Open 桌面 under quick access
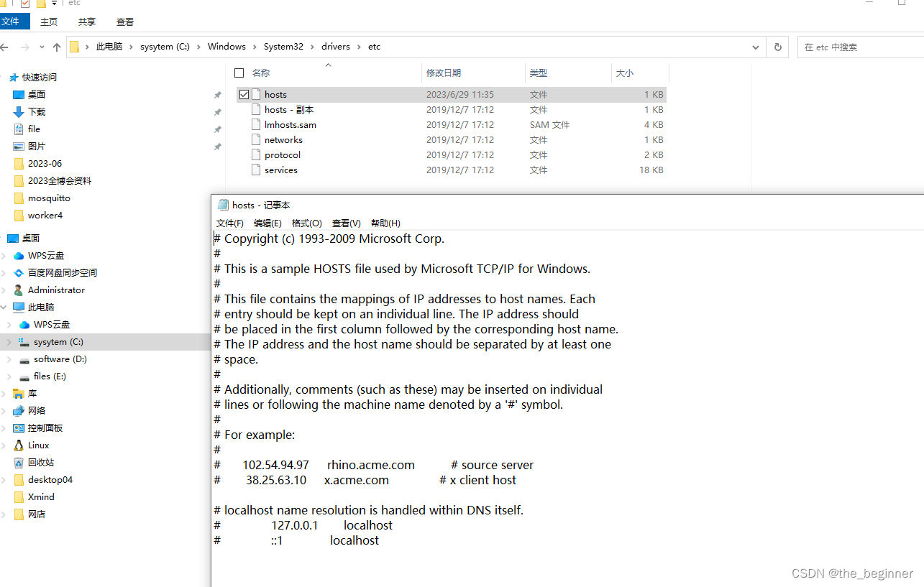 pyautogui.click(x=37, y=94)
